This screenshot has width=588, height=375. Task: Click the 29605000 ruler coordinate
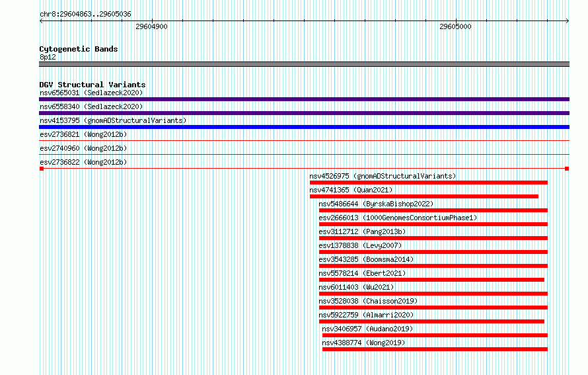click(455, 26)
